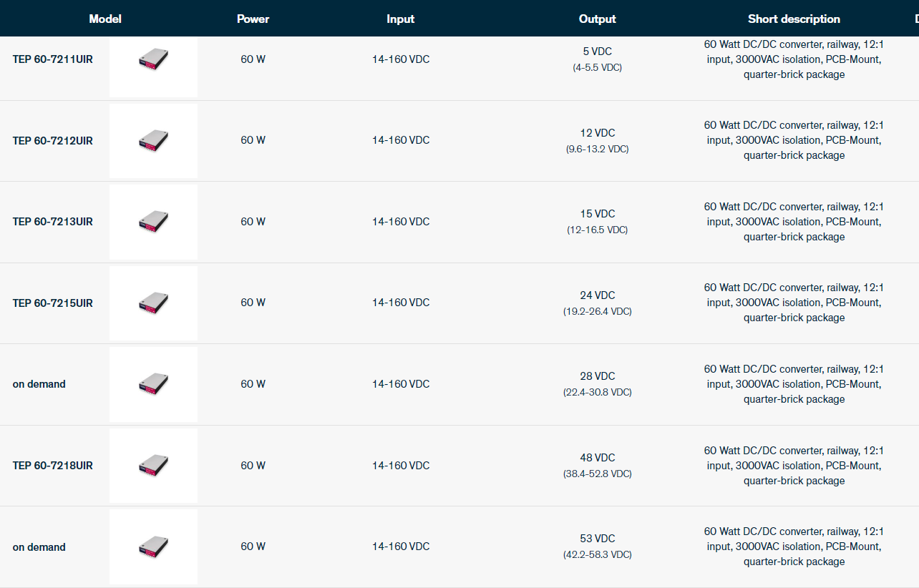Click the TEP 60-7218UIR converter image
This screenshot has height=588, width=919.
click(x=153, y=466)
